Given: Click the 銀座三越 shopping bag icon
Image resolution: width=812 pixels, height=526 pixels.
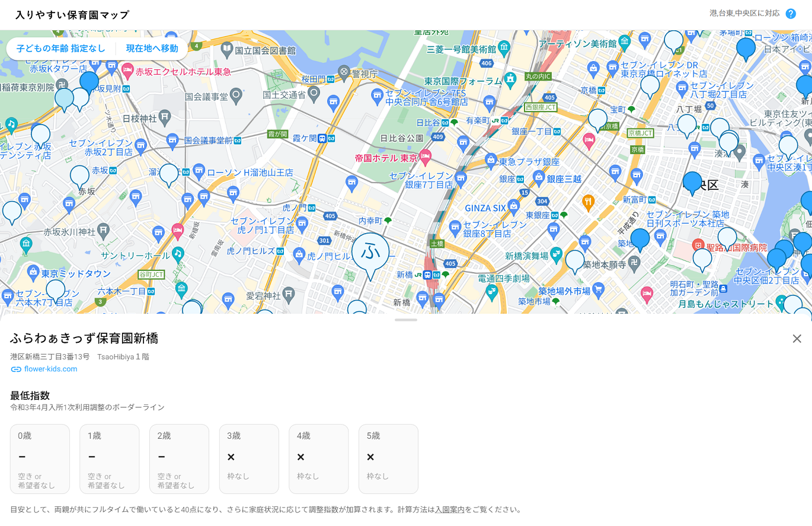Looking at the screenshot, I should point(539,177).
